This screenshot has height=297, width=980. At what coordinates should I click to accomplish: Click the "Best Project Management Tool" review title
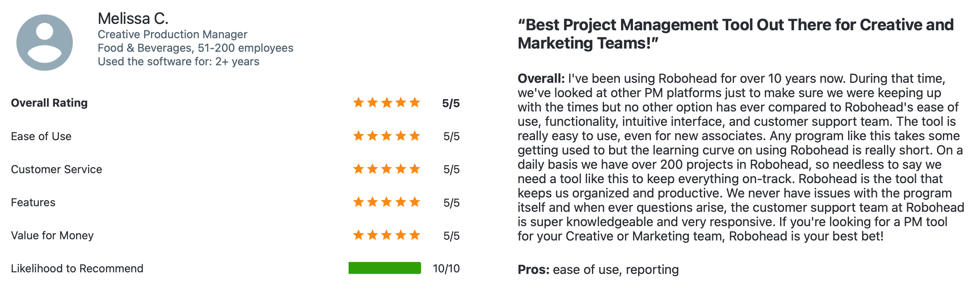735,34
